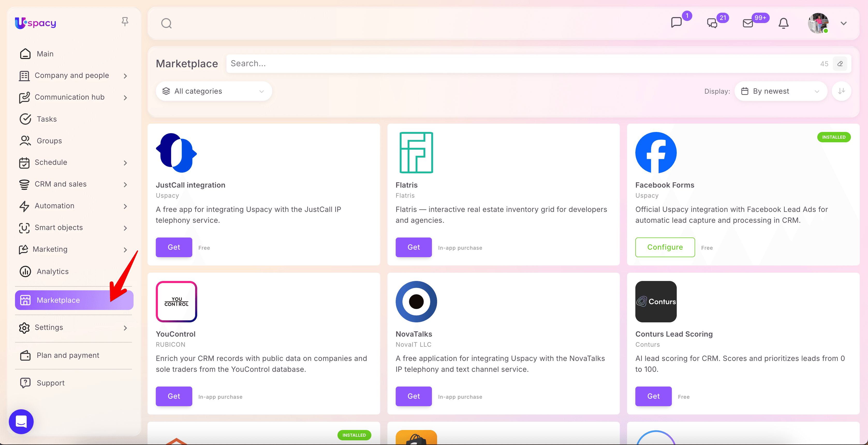Get the Flatris app
Image resolution: width=868 pixels, height=445 pixels.
coord(414,247)
